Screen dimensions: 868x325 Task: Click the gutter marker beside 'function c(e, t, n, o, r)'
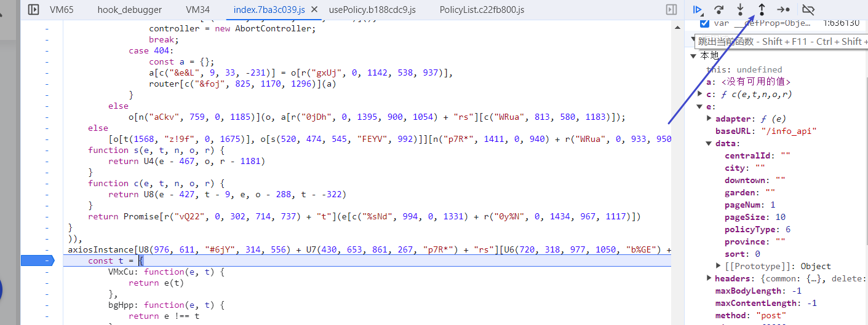coord(47,184)
